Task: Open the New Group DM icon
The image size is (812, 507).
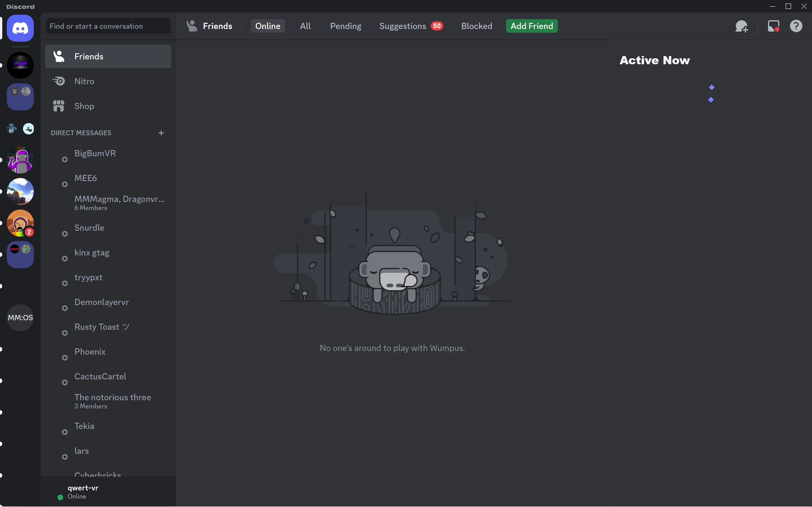Action: pyautogui.click(x=741, y=26)
